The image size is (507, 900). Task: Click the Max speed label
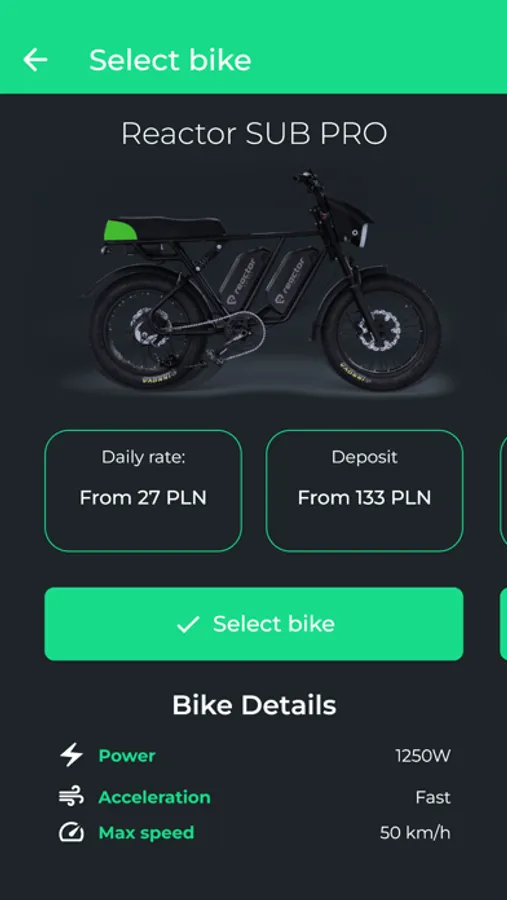(x=146, y=833)
